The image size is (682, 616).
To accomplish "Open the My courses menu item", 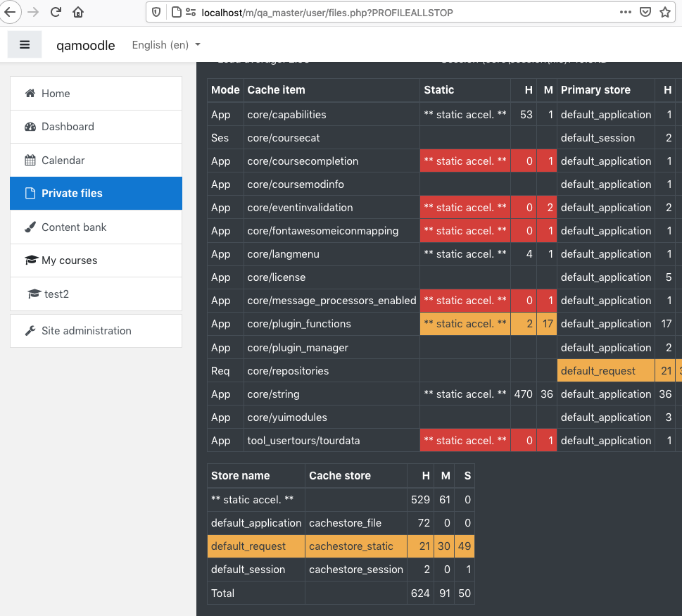I will 96,260.
